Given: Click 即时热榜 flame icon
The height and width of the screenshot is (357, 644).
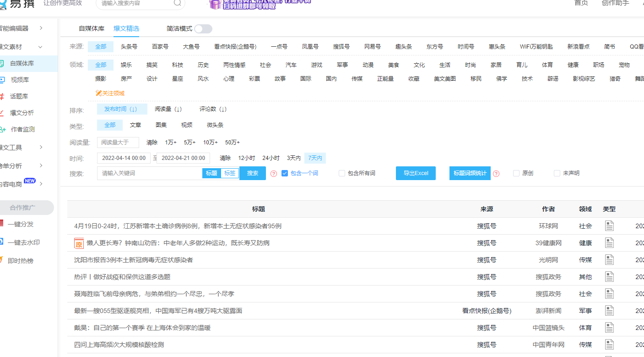Looking at the screenshot, I should click(x=1, y=260).
